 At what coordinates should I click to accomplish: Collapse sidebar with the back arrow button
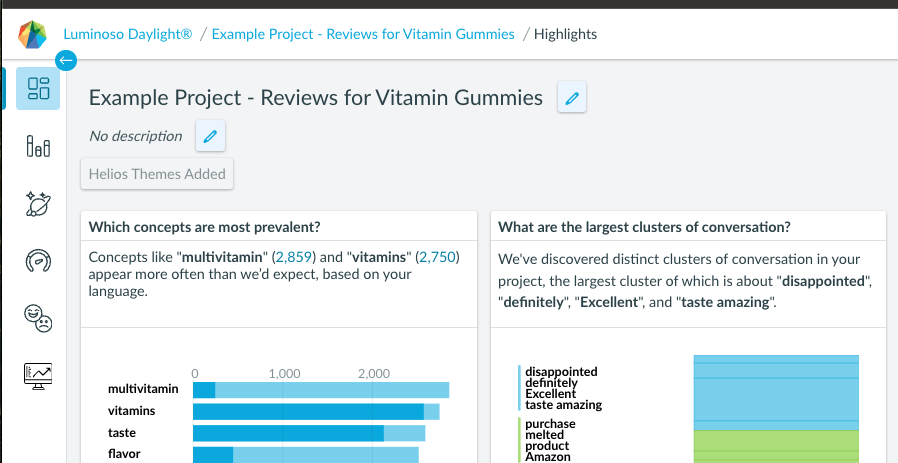click(66, 60)
